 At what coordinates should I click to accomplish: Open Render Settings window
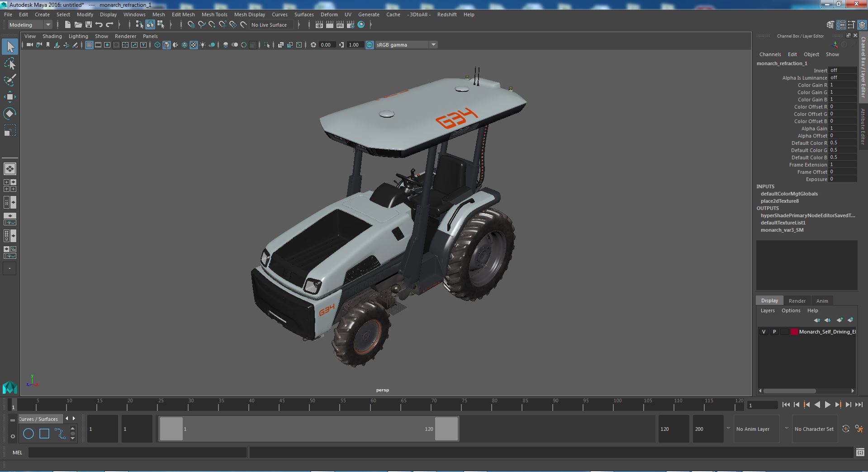point(351,25)
